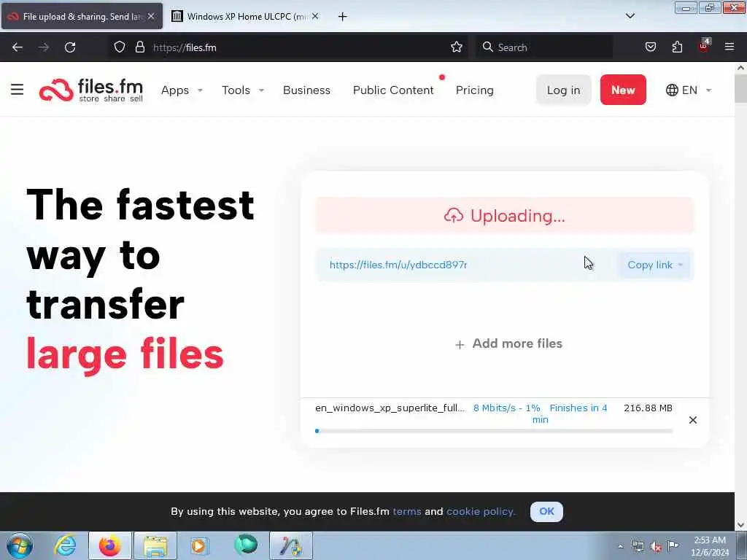Click the muted volume tray icon
The image size is (747, 560).
pyautogui.click(x=656, y=547)
